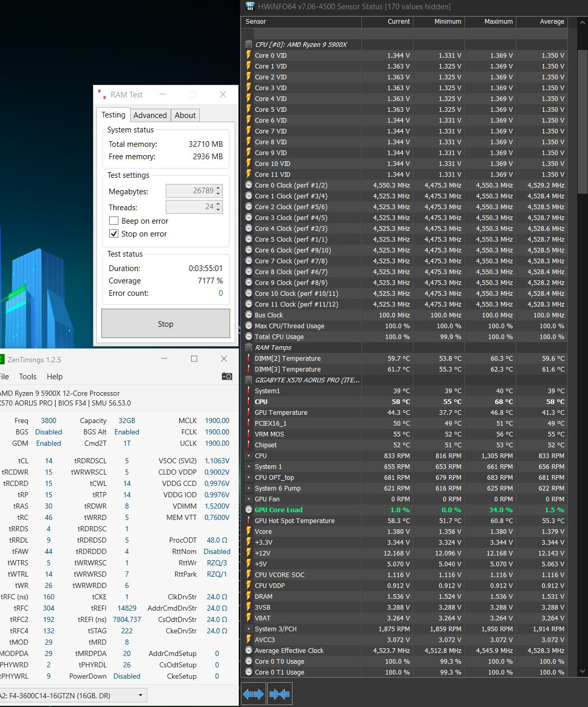Select the Core 11 Clock (perf #11/12) row
Viewport: 588px width, 707px height.
click(x=405, y=304)
